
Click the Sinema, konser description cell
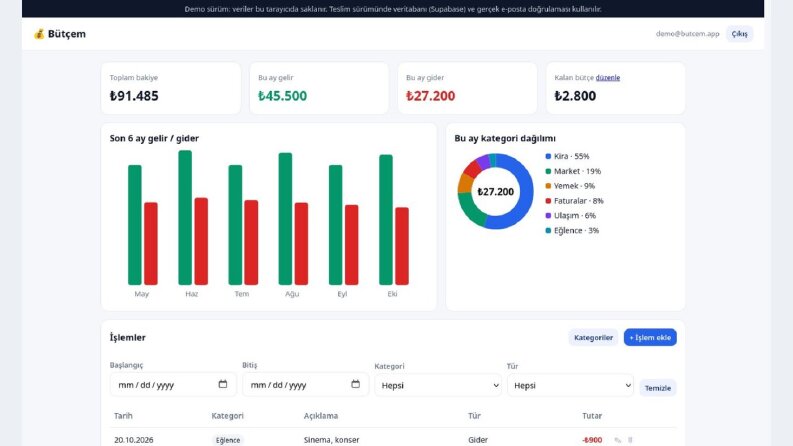pyautogui.click(x=331, y=440)
